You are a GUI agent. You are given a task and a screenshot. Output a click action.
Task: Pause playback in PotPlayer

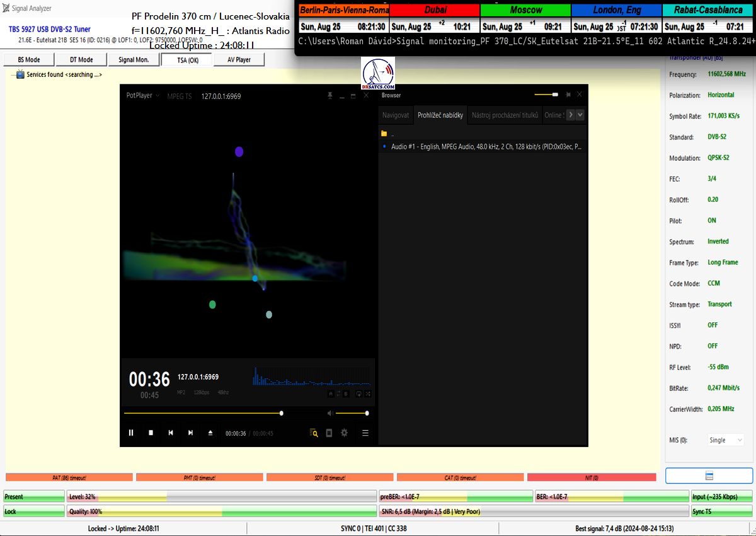click(131, 433)
